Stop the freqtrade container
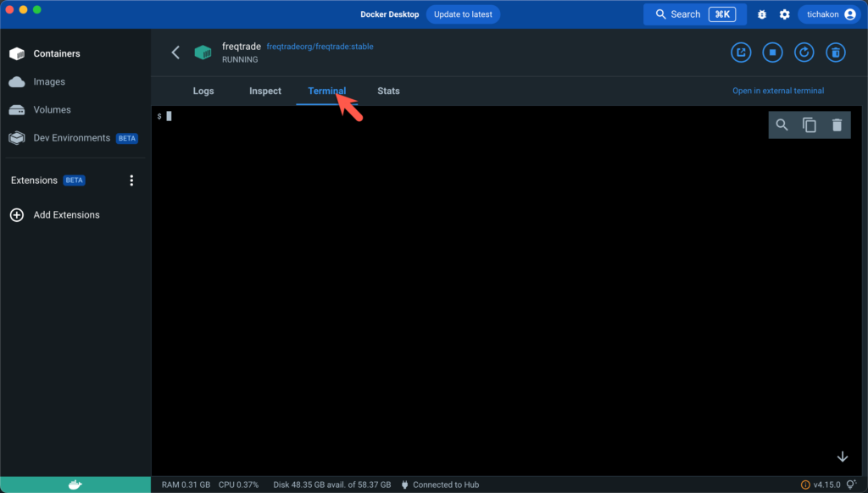 (x=772, y=53)
